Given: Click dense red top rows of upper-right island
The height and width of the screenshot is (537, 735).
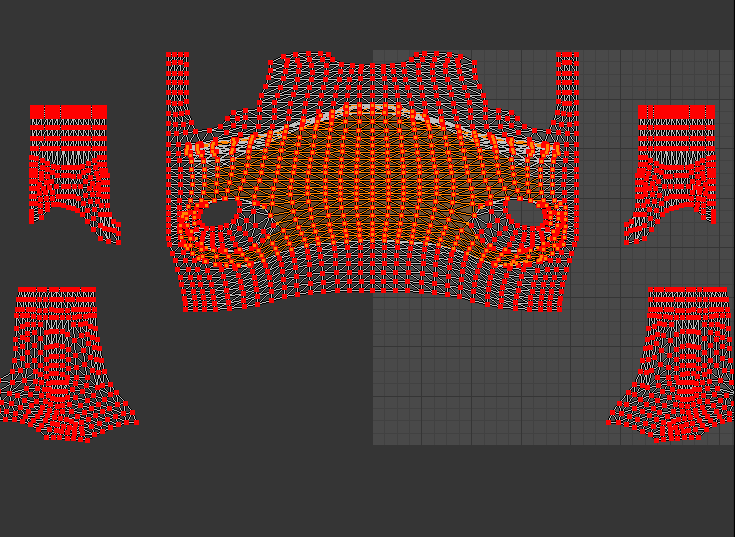Looking at the screenshot, I should [676, 113].
